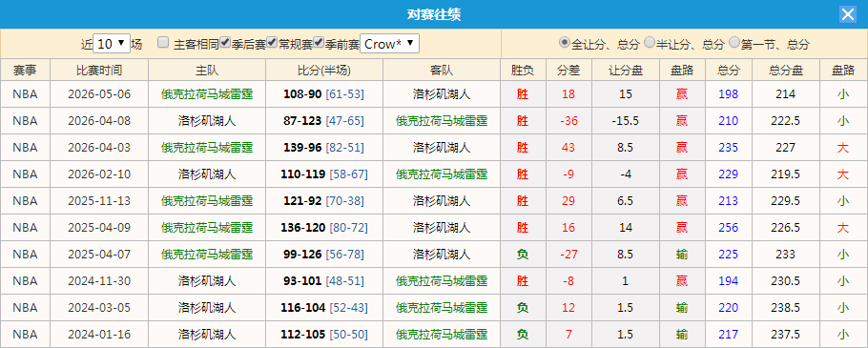Click the 总分盘 column header
The height and width of the screenshot is (348, 868).
786,71
